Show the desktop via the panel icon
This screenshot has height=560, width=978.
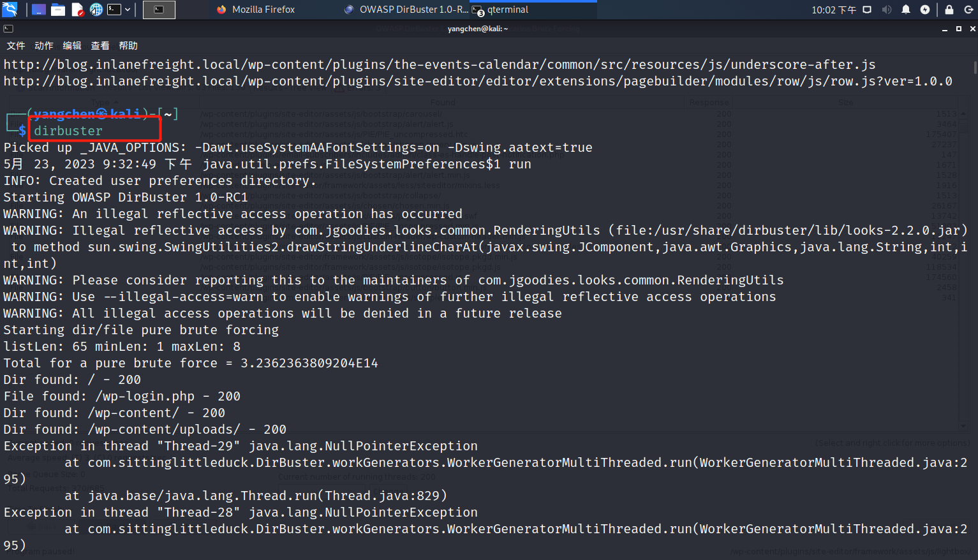pyautogui.click(x=39, y=10)
